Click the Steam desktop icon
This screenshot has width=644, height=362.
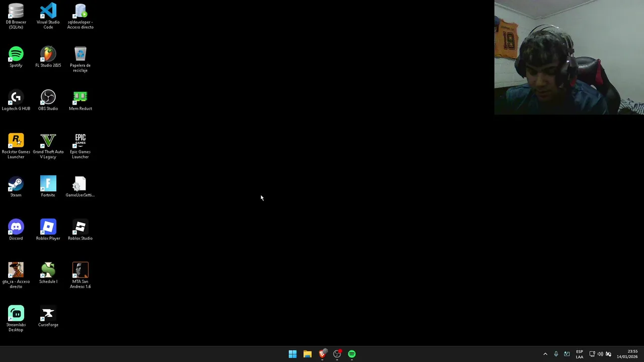[16, 187]
